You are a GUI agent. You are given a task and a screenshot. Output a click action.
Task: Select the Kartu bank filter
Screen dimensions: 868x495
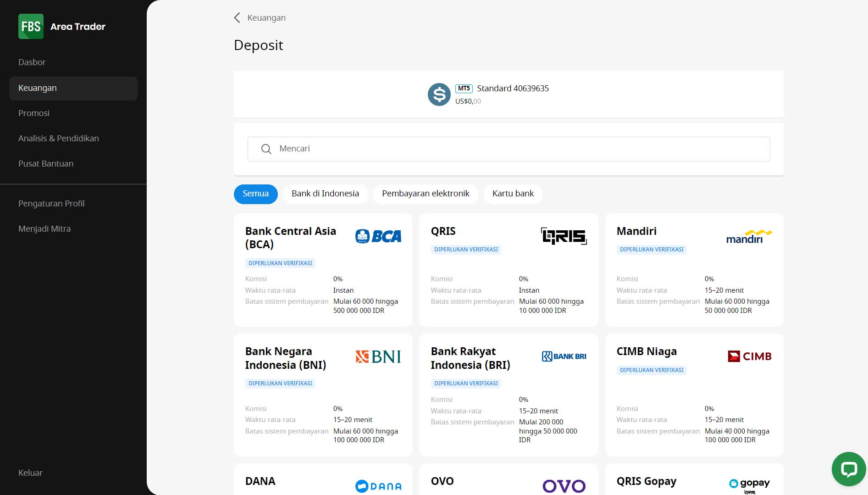pyautogui.click(x=513, y=194)
